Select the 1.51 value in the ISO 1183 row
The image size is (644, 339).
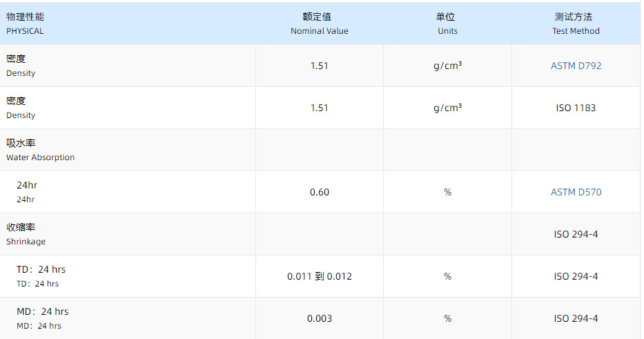point(319,108)
